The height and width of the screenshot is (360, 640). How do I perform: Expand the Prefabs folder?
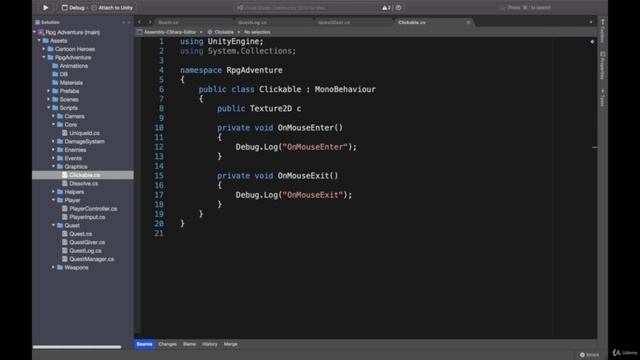[49, 91]
